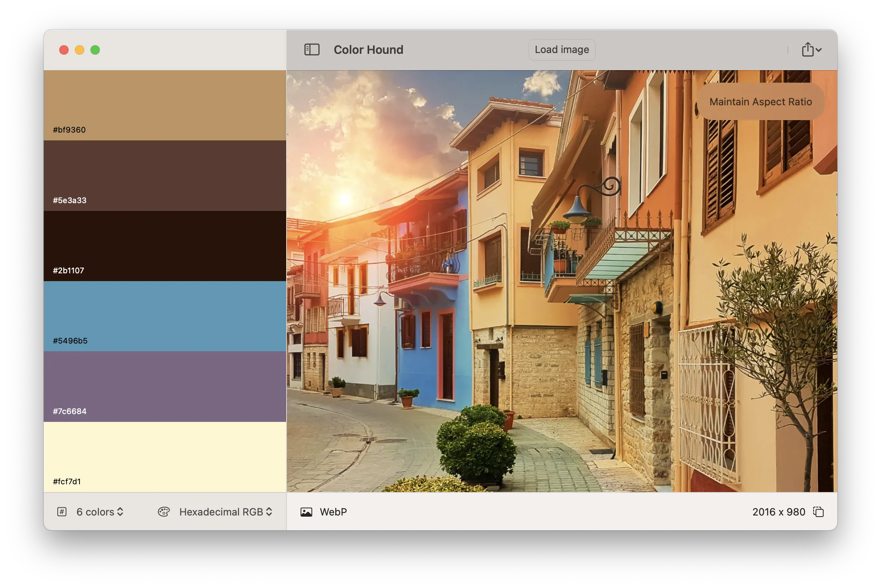
Task: Open Hexadecimal RGB format dropdown
Action: (x=225, y=512)
